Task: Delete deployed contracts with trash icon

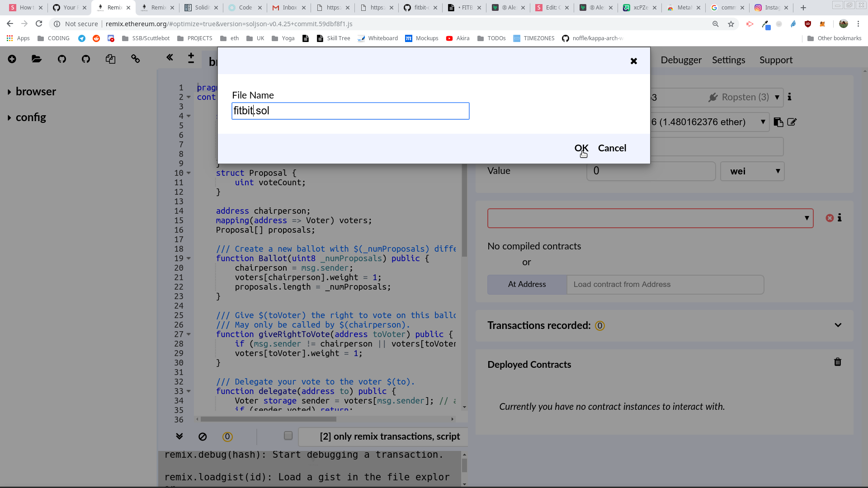Action: coord(837,362)
